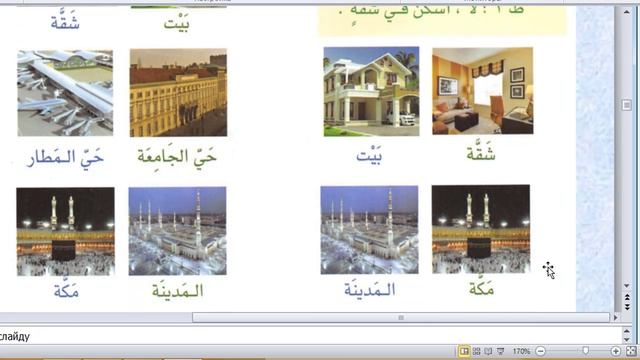Click vertical scrollbar down arrow of slide pane

tap(627, 286)
